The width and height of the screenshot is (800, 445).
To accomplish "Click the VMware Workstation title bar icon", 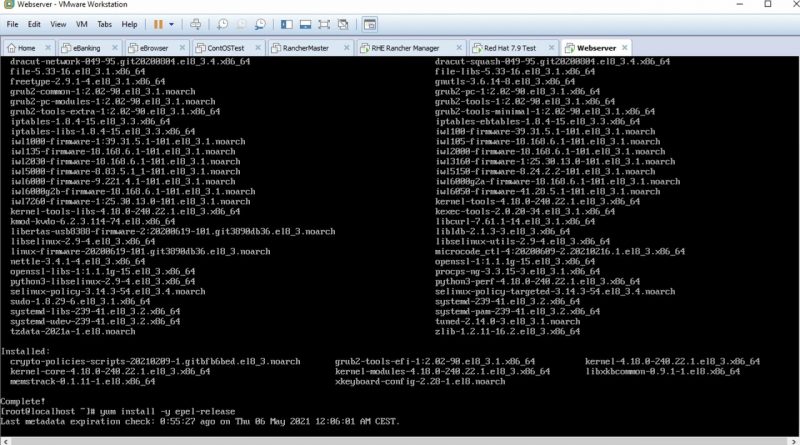I will click(8, 4).
